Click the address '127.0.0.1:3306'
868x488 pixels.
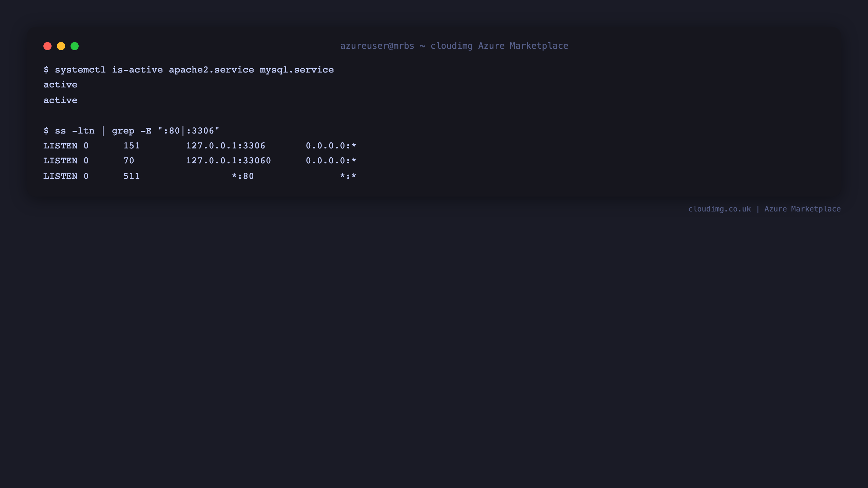pyautogui.click(x=226, y=146)
